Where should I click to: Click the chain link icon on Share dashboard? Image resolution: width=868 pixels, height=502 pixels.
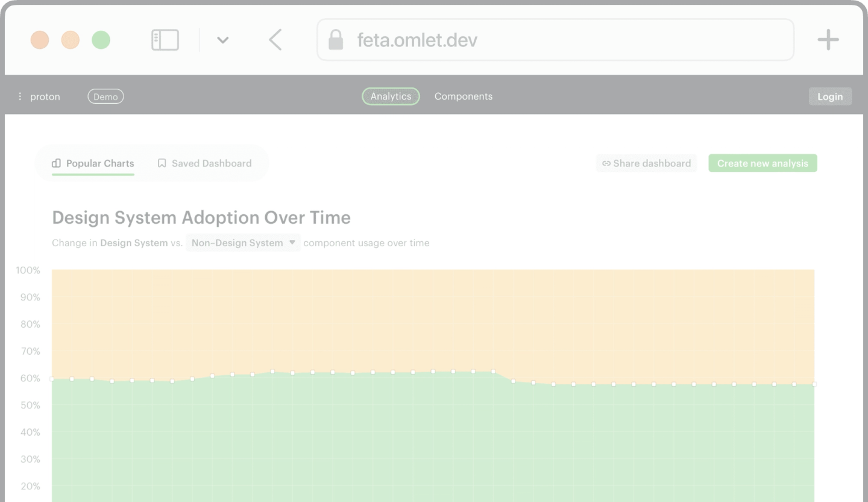(606, 163)
